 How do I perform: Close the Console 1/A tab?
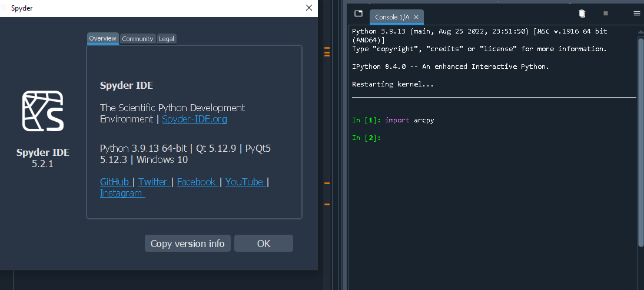[x=416, y=17]
